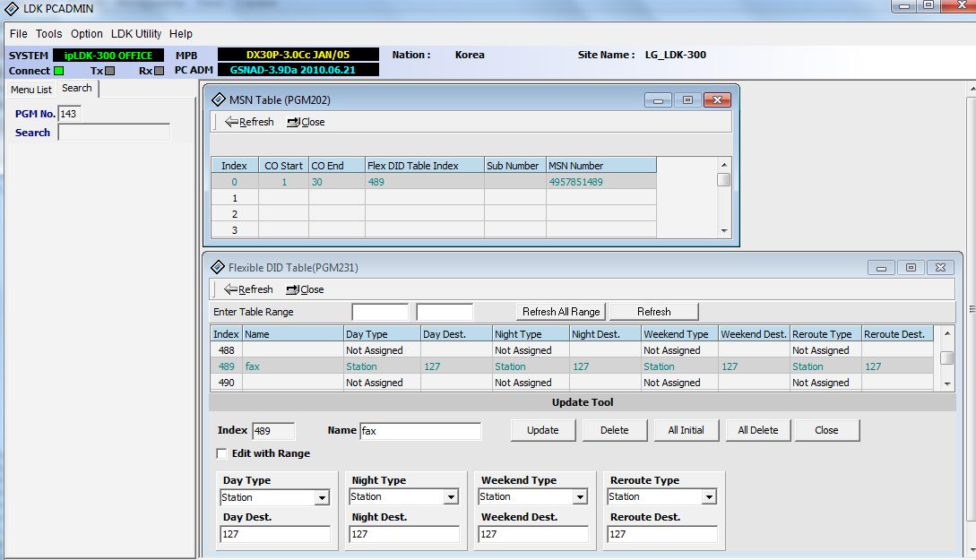Click Close icon in MSN Table toolbar
Viewport: 976px width, 560px height.
coord(293,122)
